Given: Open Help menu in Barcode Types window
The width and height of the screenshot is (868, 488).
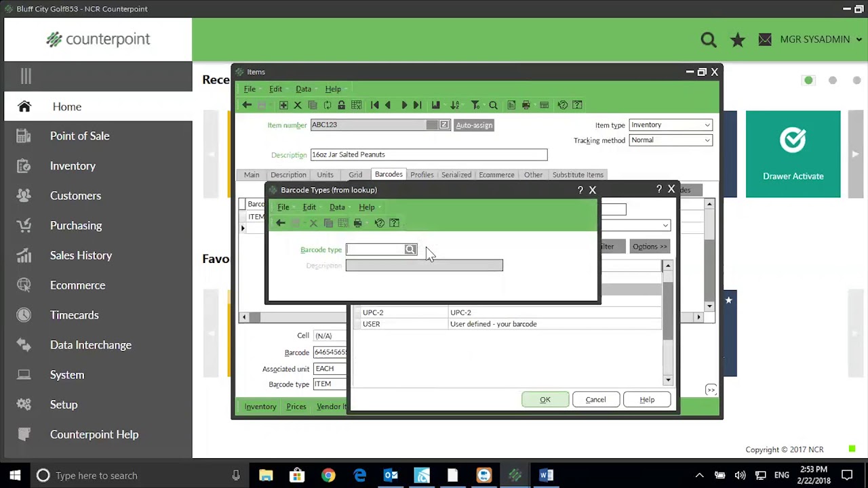Looking at the screenshot, I should coord(367,207).
